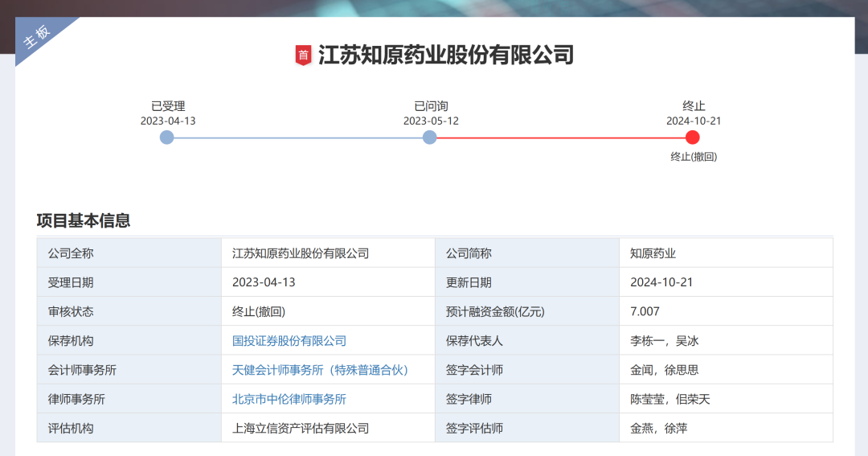868x456 pixels.
Task: Click the 终止 timeline label
Action: coord(694,106)
